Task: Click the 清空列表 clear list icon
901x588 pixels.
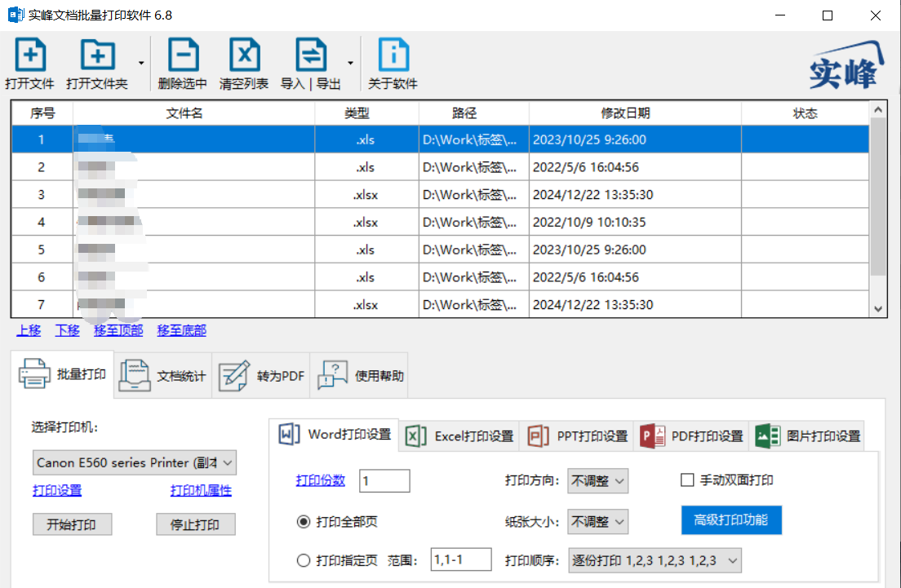Action: click(x=244, y=55)
